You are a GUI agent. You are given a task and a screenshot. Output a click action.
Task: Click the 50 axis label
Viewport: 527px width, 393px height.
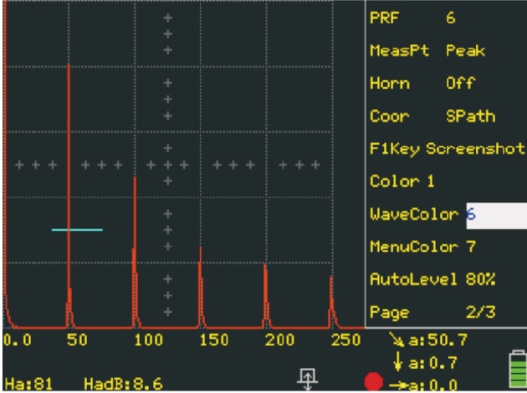[77, 340]
